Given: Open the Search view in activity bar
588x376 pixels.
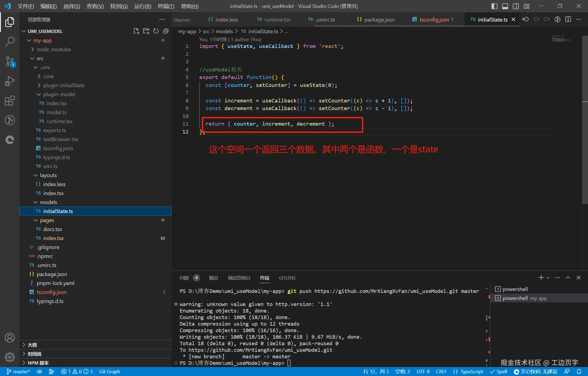Looking at the screenshot, I should (x=10, y=42).
